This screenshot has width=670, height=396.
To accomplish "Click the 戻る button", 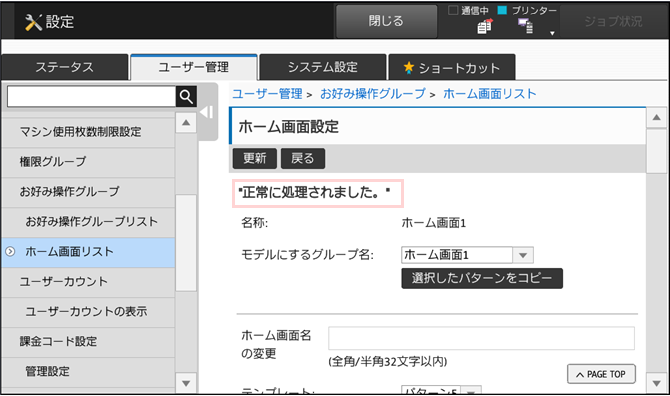I will coord(303,158).
